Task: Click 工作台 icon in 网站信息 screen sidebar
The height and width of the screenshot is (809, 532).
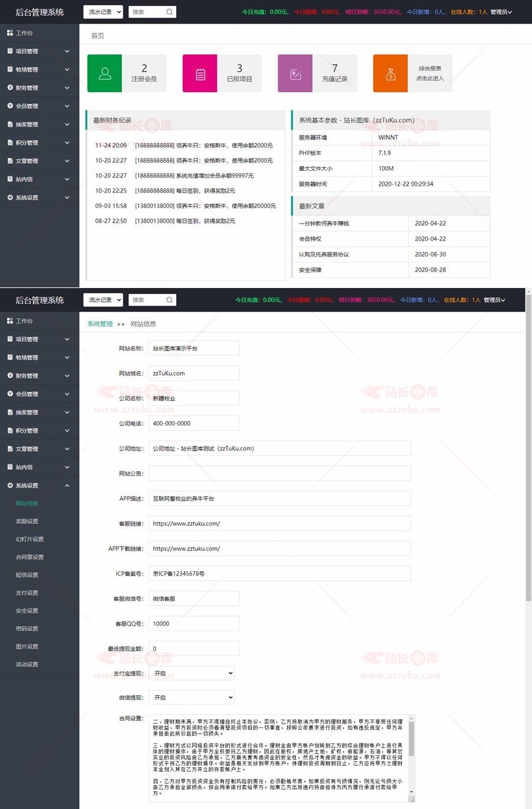Action: (9, 321)
